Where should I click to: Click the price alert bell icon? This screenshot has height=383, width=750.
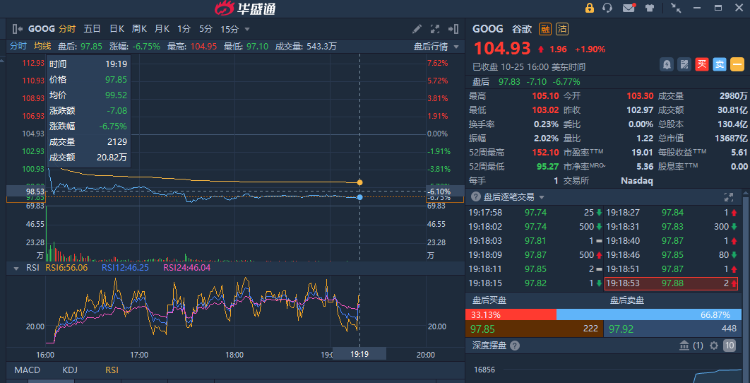tap(666, 64)
